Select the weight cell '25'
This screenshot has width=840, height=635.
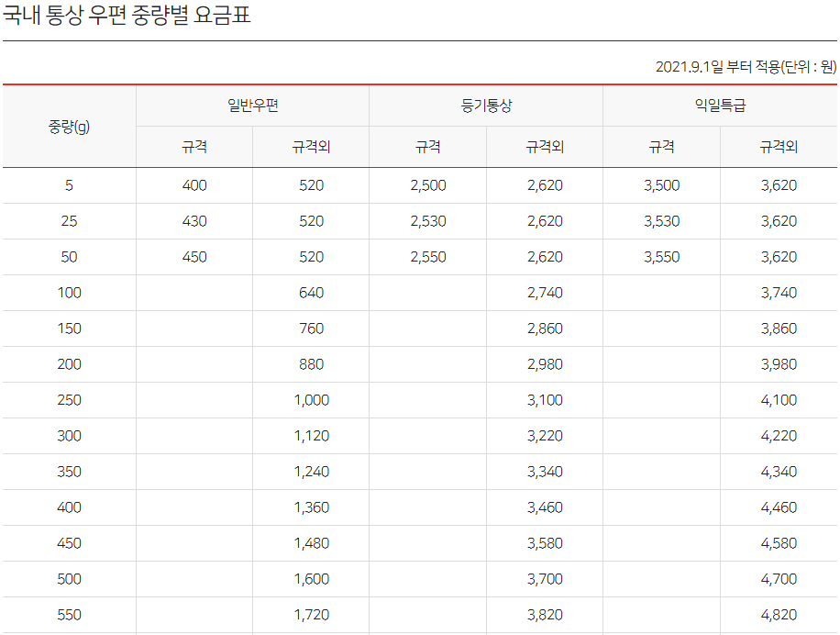[x=69, y=221]
